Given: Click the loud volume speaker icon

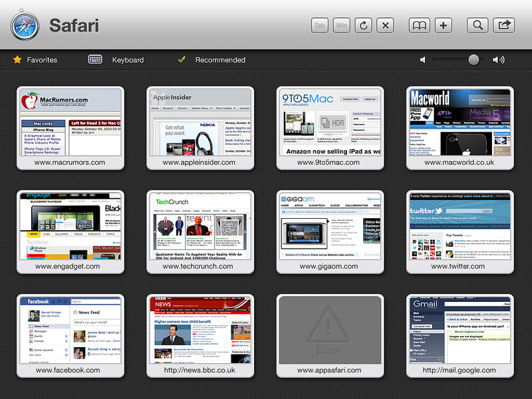Looking at the screenshot, I should [498, 60].
